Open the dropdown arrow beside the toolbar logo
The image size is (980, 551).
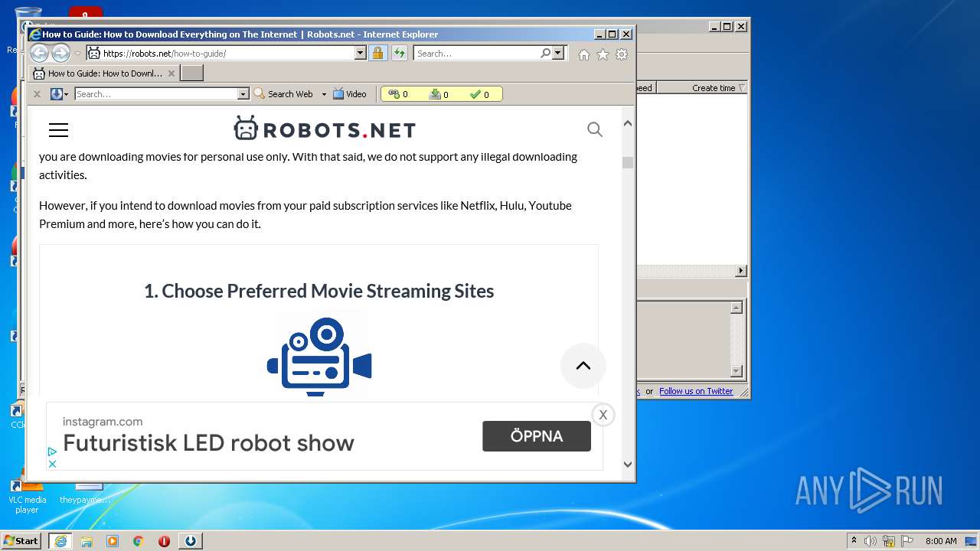(67, 94)
